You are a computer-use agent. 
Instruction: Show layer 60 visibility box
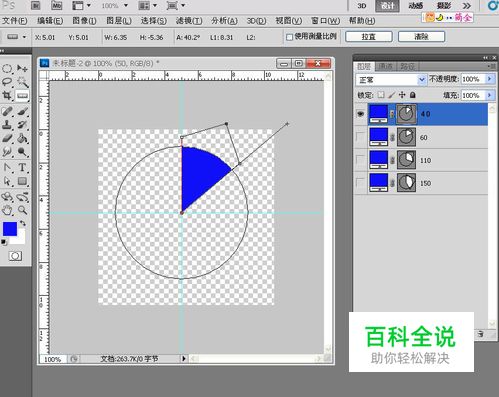click(360, 137)
